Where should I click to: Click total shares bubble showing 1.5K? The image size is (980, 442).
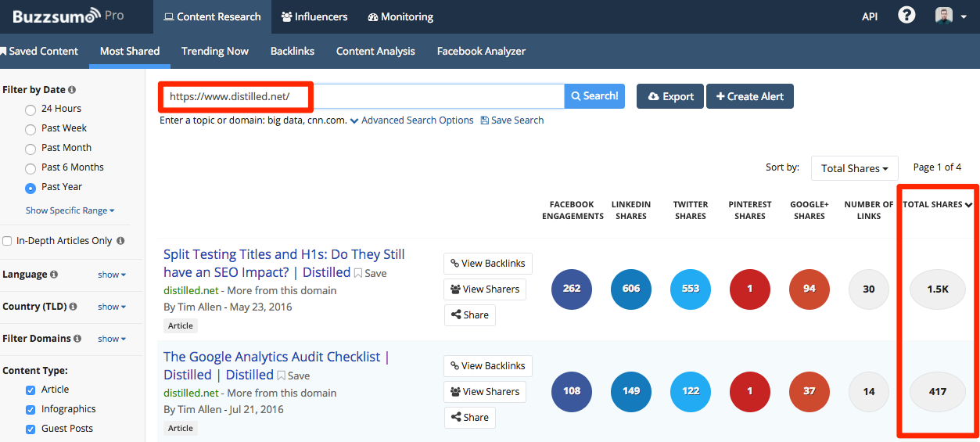pyautogui.click(x=938, y=289)
